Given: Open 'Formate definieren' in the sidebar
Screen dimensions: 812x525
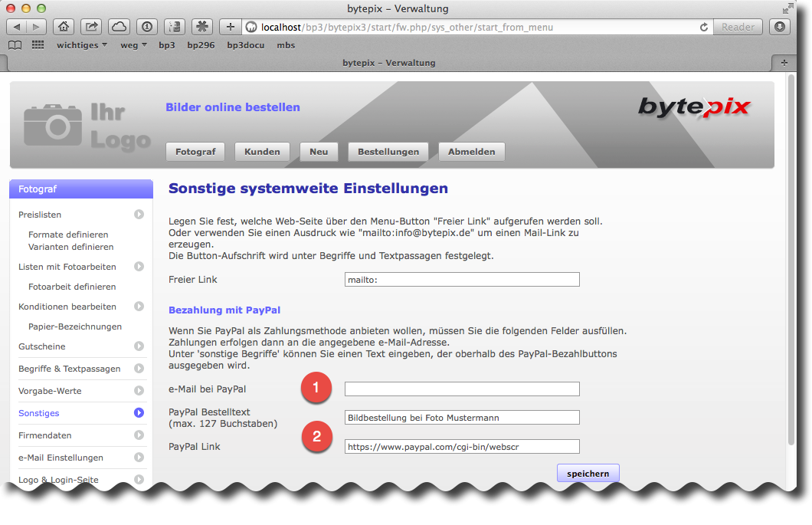Looking at the screenshot, I should (x=68, y=235).
